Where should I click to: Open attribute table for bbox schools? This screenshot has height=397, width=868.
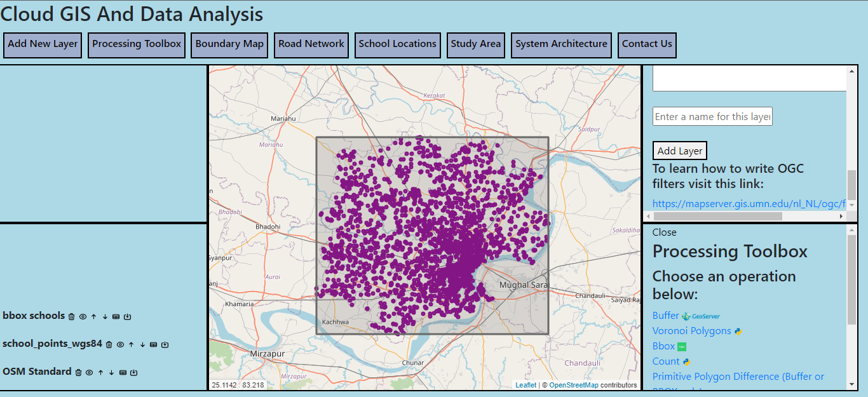coord(116,316)
